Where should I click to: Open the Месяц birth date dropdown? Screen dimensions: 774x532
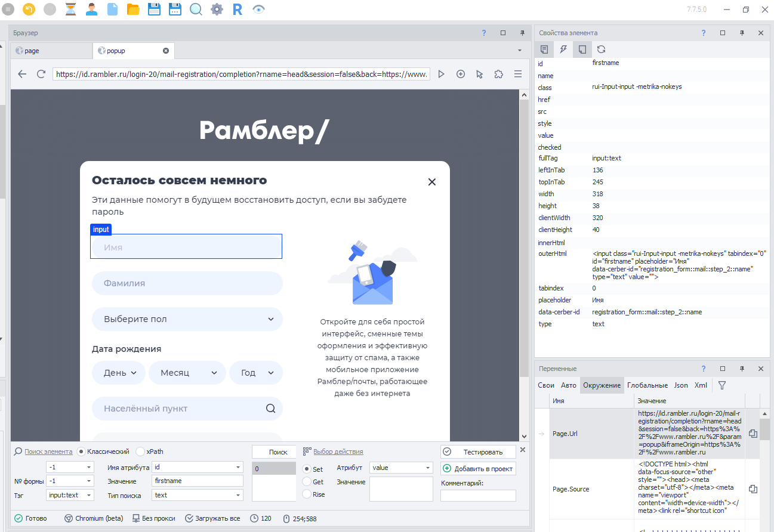pyautogui.click(x=187, y=373)
